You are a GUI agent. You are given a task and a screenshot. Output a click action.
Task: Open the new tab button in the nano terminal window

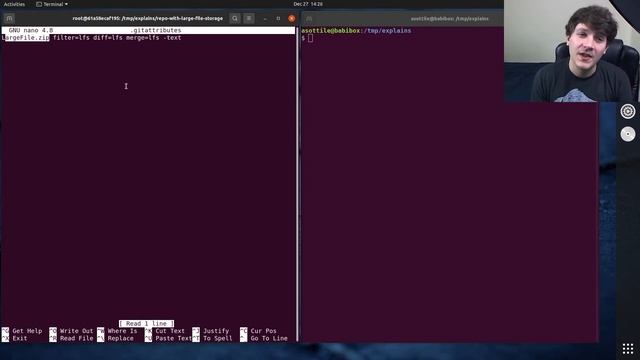click(9, 18)
